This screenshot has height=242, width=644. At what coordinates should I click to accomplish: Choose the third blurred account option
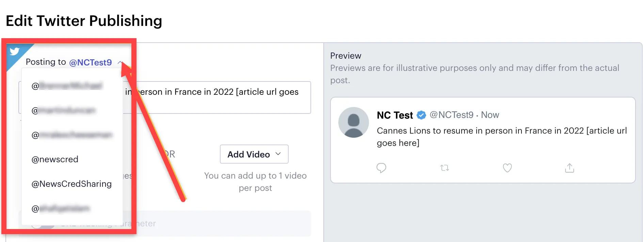[x=72, y=135]
